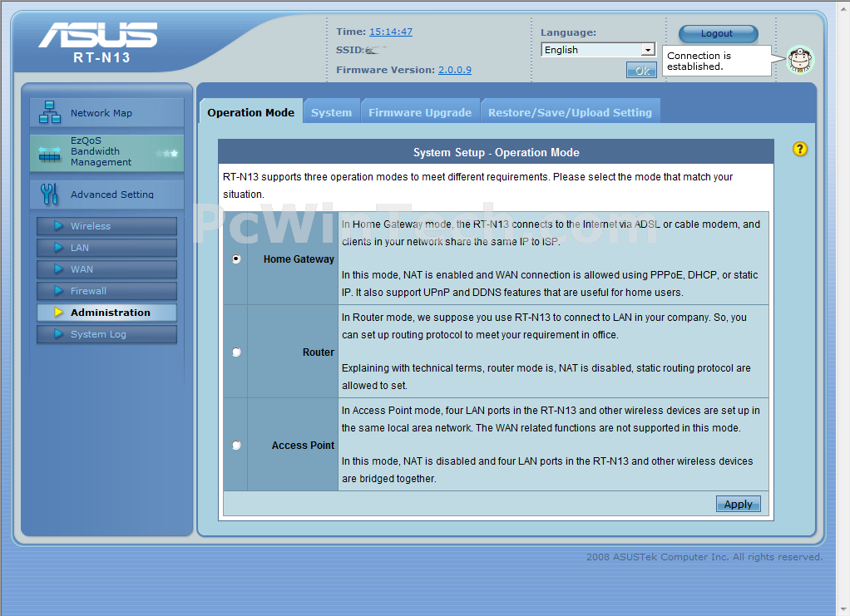Click the System Setup - Operation Mode header

(496, 152)
